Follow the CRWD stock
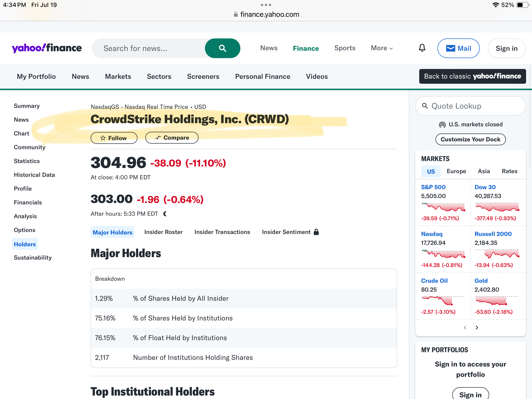 coord(114,138)
